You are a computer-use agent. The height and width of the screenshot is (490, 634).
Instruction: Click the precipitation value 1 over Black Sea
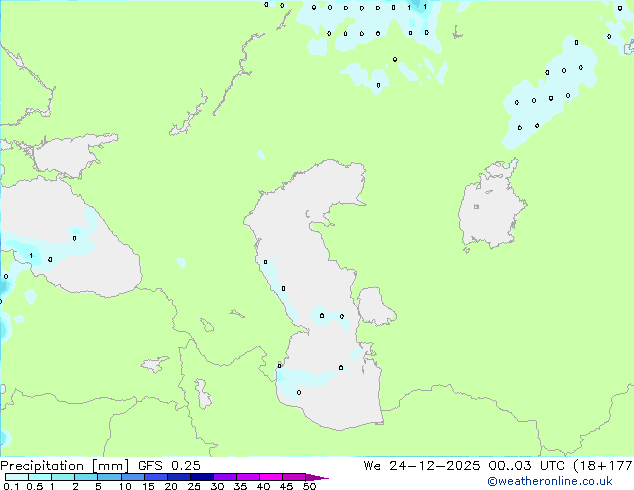pos(31,257)
